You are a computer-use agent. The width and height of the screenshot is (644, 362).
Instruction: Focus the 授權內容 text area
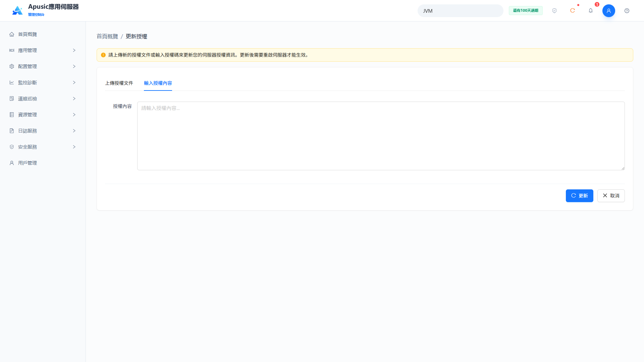(381, 136)
